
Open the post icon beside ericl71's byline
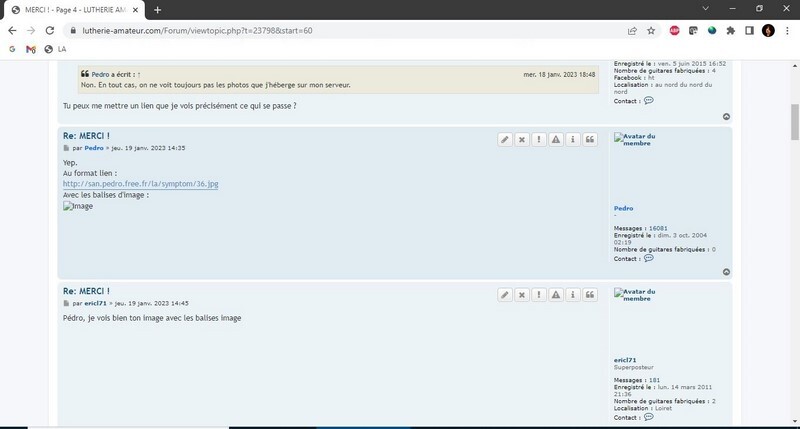click(66, 303)
